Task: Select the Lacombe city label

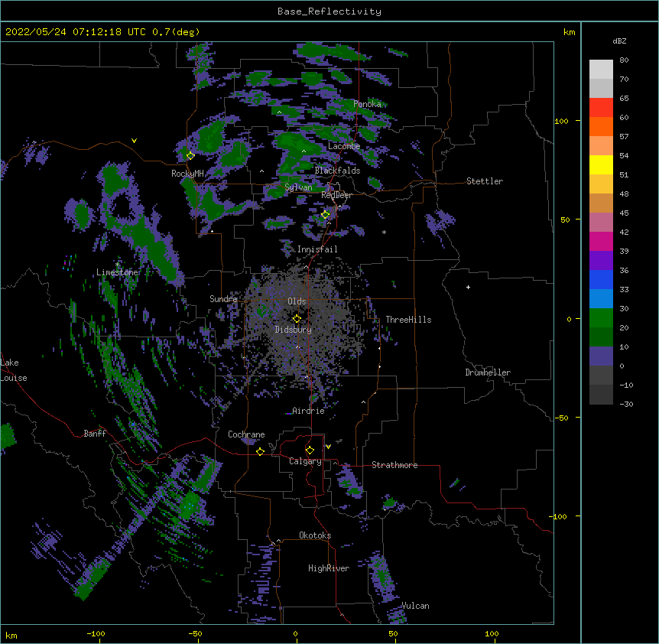Action: coord(344,146)
